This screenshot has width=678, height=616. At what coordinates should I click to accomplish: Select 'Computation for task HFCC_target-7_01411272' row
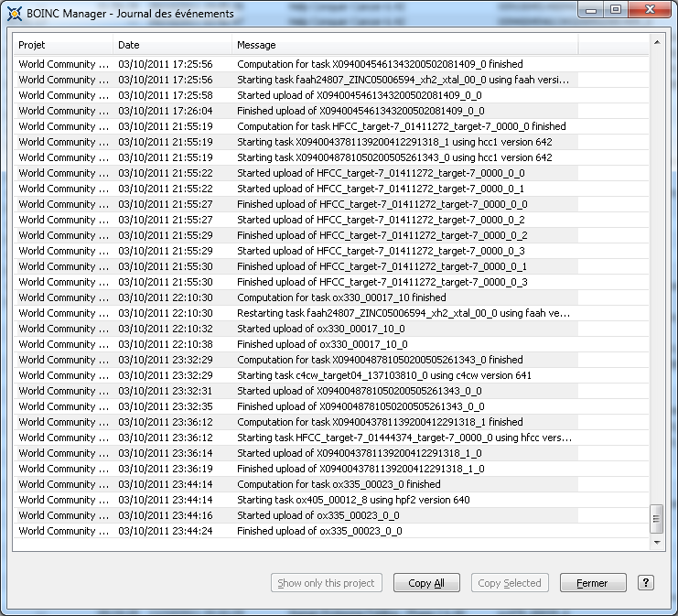coord(331,126)
